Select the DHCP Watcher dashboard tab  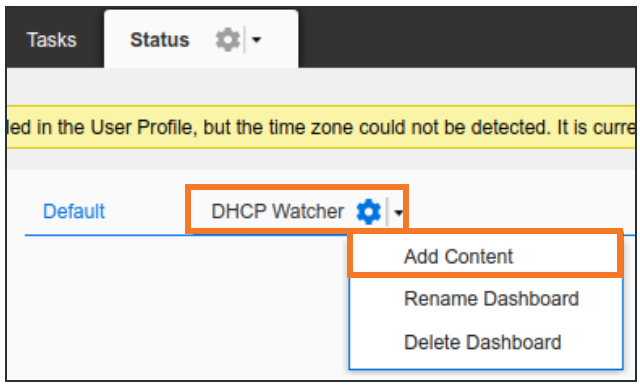click(x=278, y=211)
